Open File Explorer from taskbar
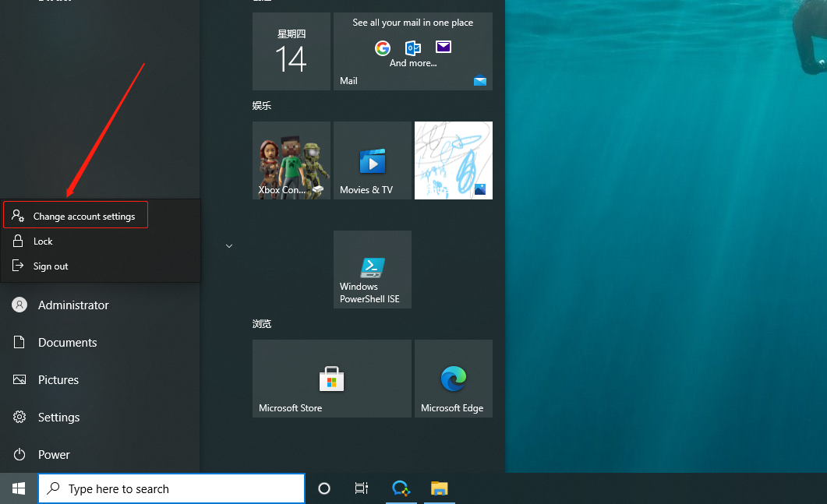This screenshot has height=504, width=827. [x=440, y=488]
